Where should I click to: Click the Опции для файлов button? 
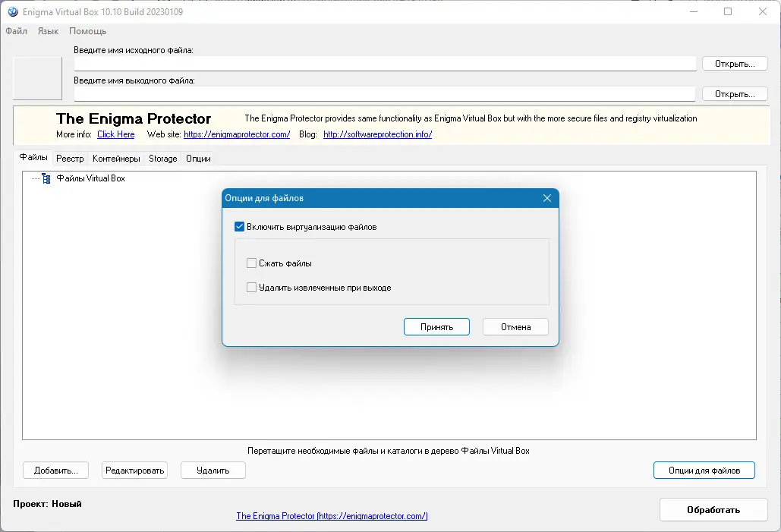tap(704, 471)
